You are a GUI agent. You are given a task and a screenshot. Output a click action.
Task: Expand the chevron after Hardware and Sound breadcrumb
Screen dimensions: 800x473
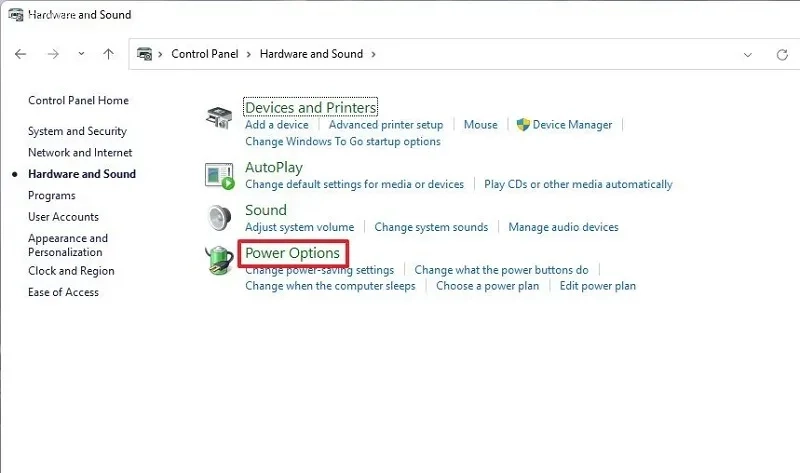click(x=373, y=54)
